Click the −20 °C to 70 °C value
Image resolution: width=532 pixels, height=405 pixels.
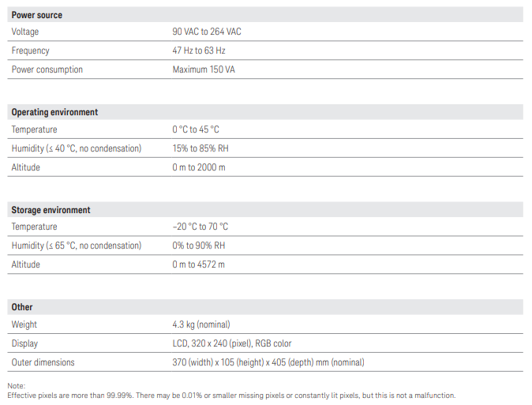click(200, 227)
